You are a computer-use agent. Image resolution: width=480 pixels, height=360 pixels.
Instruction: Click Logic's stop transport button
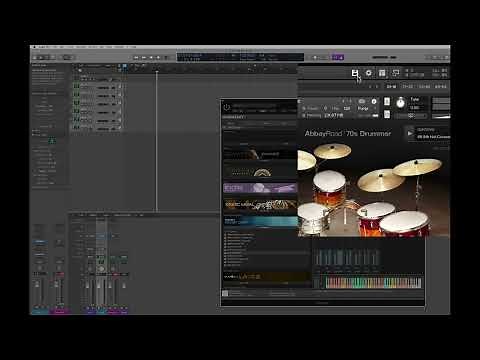(151, 58)
